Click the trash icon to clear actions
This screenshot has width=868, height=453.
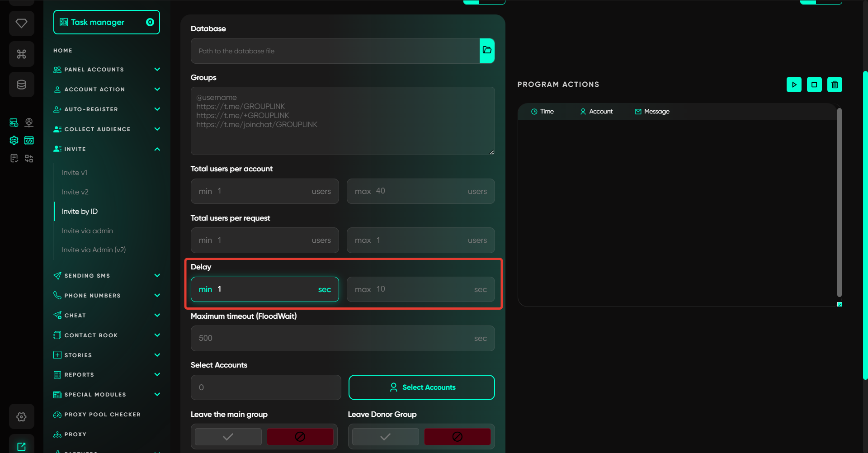[835, 85]
